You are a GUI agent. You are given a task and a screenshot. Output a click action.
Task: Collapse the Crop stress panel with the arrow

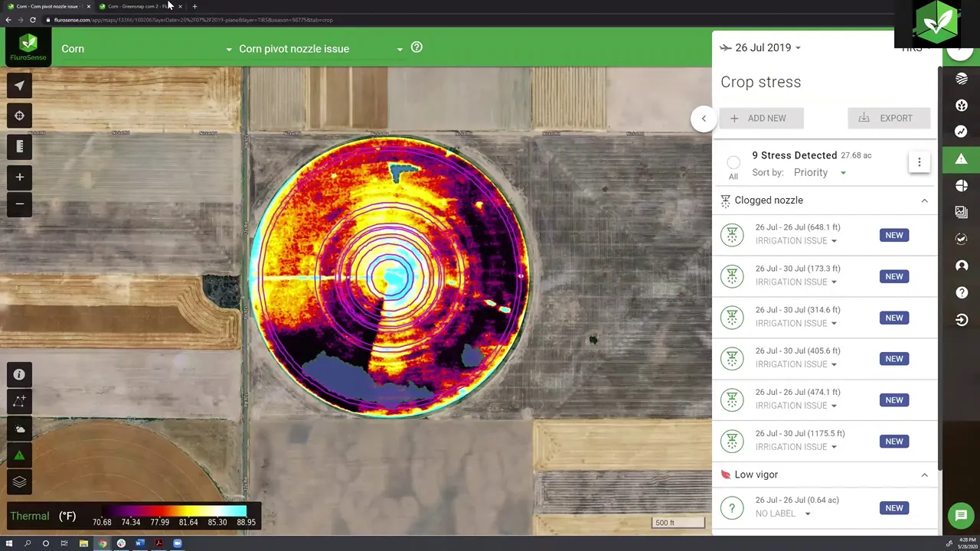tap(704, 119)
